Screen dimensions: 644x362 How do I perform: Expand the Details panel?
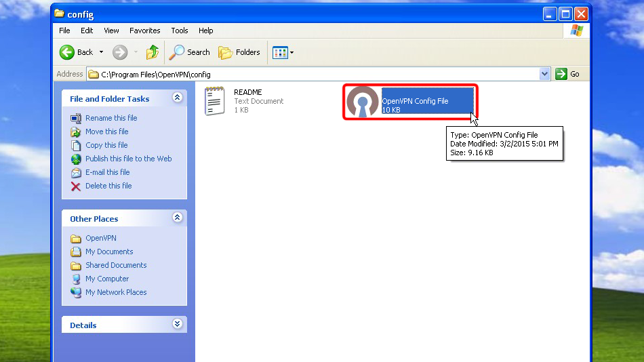coord(178,324)
